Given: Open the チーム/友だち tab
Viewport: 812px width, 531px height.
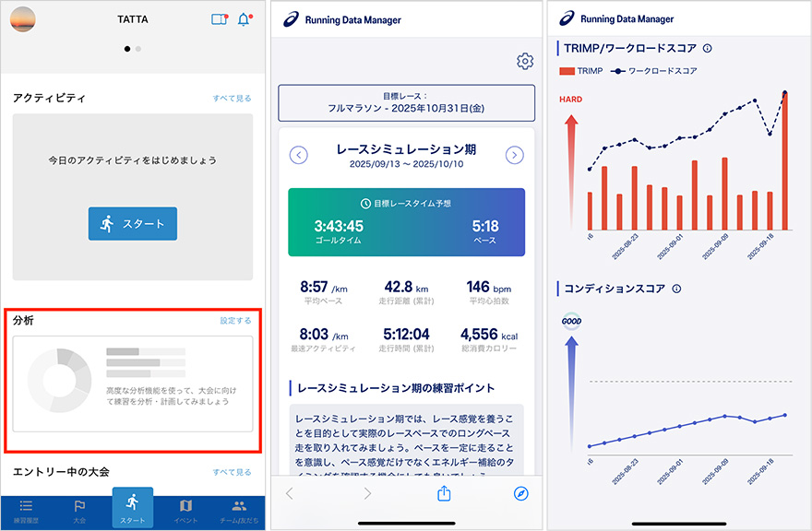Looking at the screenshot, I should pyautogui.click(x=239, y=510).
